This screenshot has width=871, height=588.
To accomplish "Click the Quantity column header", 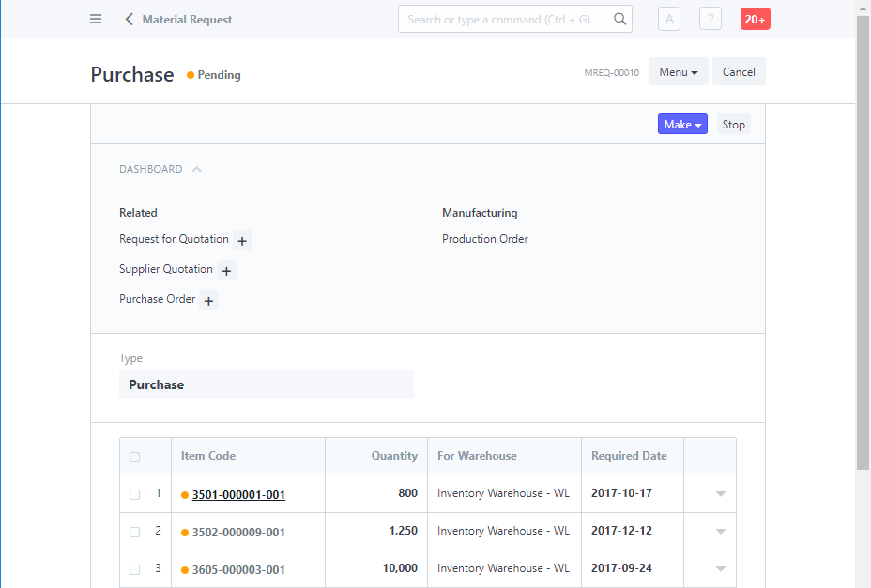I will [x=394, y=456].
